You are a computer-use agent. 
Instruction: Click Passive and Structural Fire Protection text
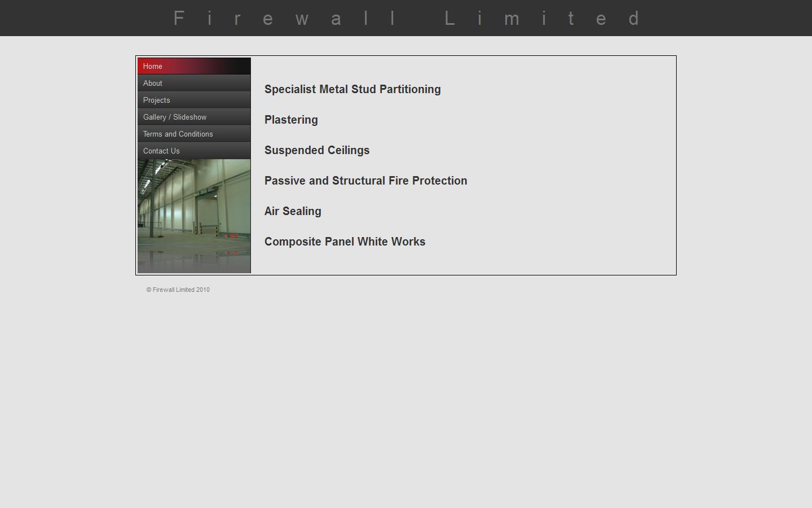click(x=365, y=181)
